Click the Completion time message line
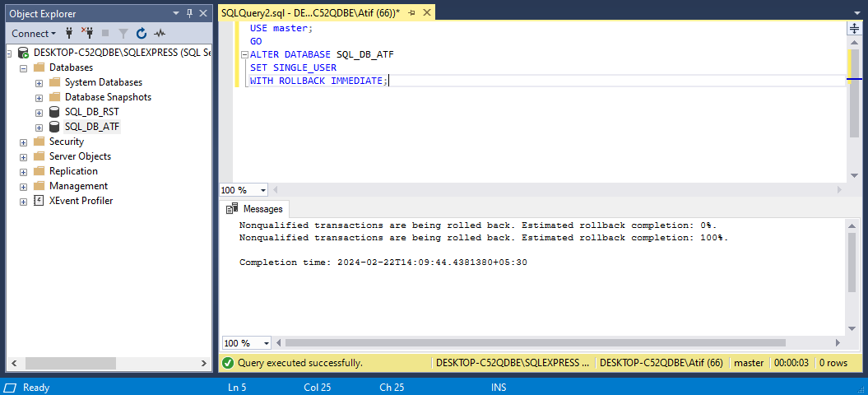Viewport: 868px width, 395px height. tap(383, 262)
